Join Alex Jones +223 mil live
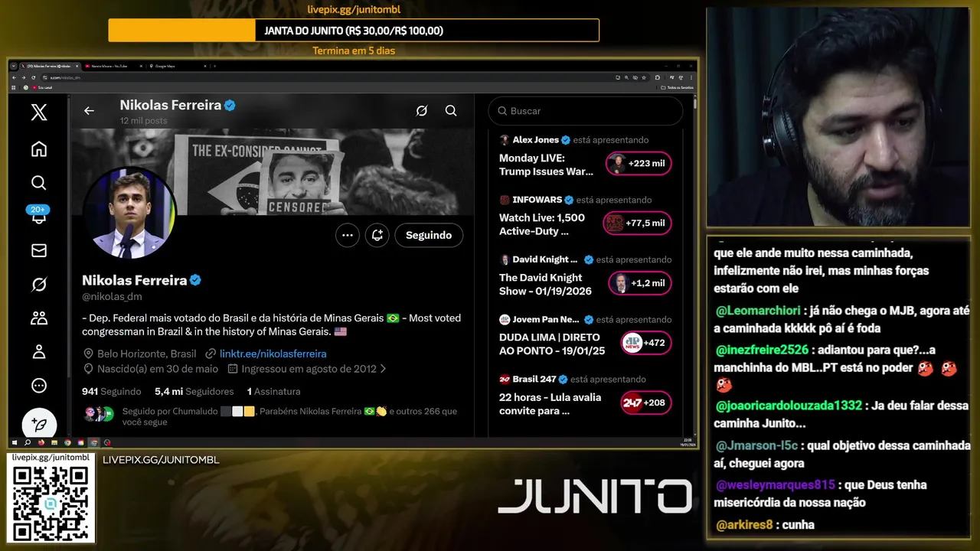The height and width of the screenshot is (551, 980). 639,164
